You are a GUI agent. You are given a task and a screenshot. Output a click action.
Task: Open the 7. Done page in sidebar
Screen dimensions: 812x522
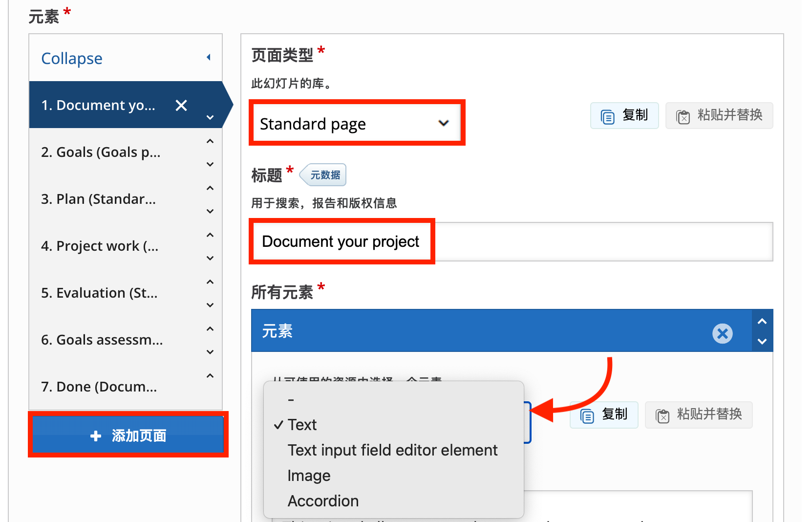pos(99,387)
